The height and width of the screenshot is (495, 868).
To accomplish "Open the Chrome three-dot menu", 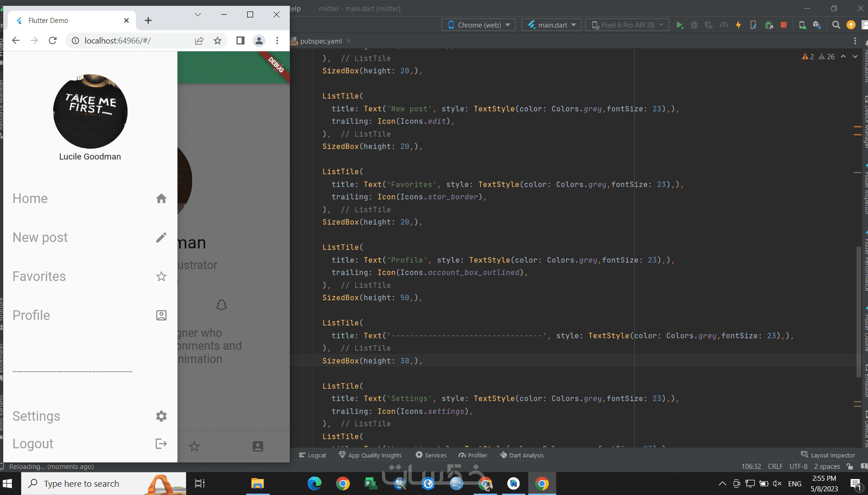I will point(277,41).
